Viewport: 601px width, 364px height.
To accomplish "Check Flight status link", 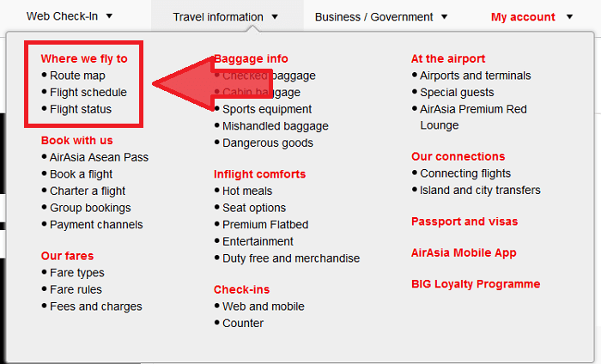I will 81,109.
